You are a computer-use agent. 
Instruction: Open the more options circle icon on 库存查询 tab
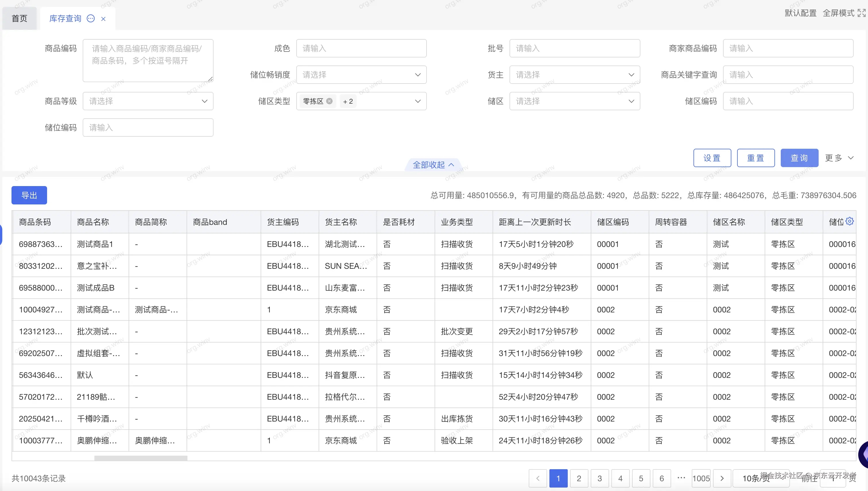[x=91, y=19]
